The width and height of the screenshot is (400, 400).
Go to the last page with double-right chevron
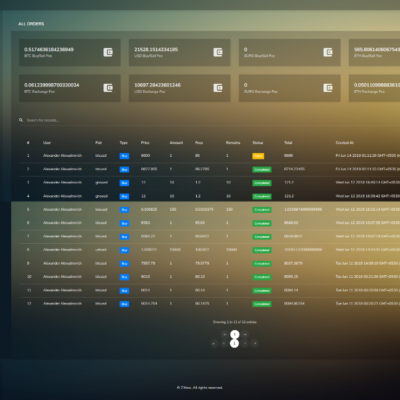255,343
